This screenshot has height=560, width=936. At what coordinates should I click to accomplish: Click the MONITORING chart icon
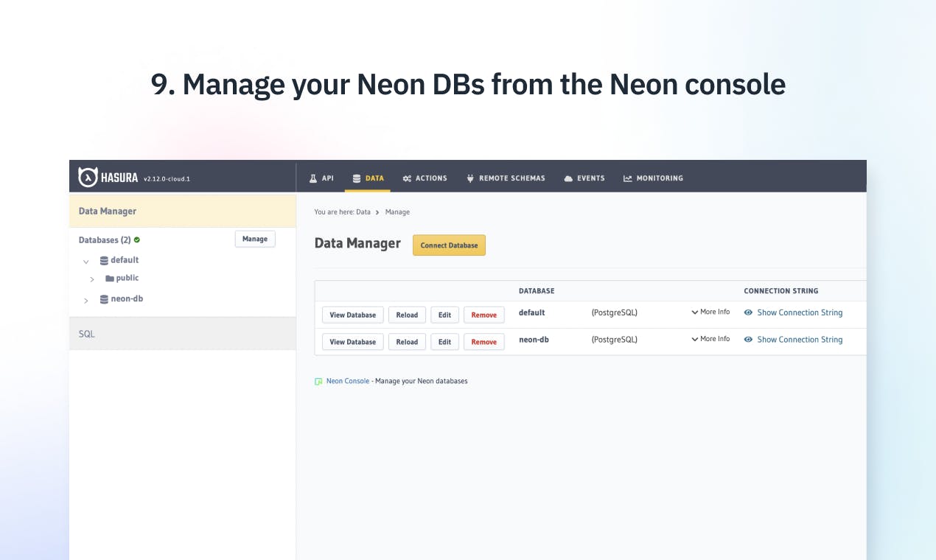pos(628,178)
